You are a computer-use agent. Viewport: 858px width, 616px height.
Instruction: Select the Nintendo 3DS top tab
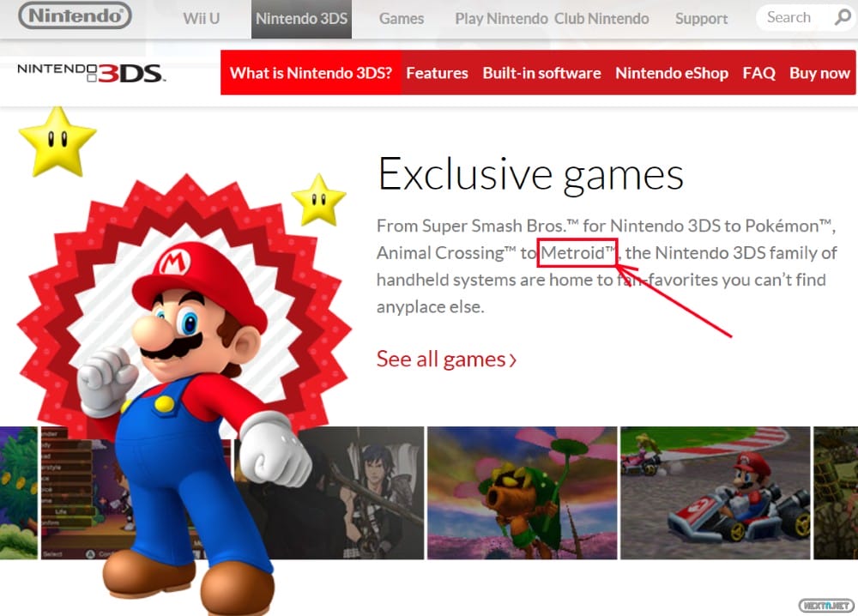[301, 19]
